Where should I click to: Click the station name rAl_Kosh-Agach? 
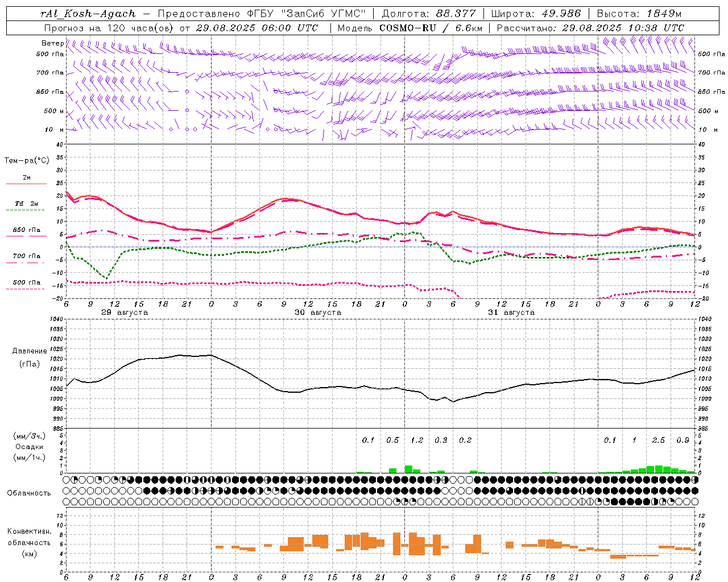point(88,14)
